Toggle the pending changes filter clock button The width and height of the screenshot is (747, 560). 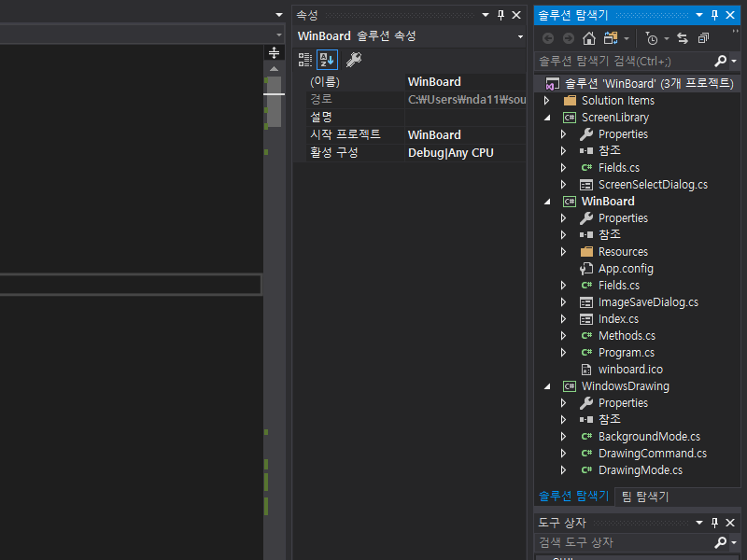coord(651,38)
